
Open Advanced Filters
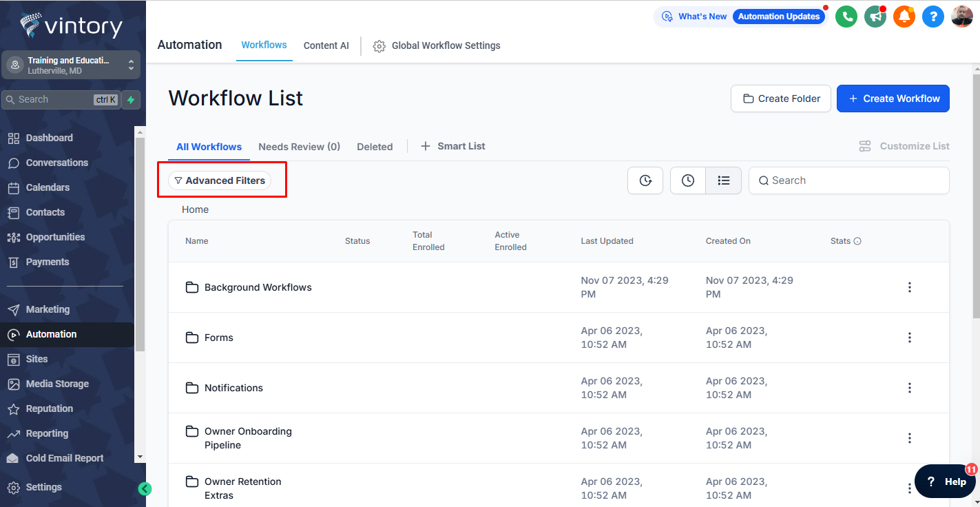220,180
